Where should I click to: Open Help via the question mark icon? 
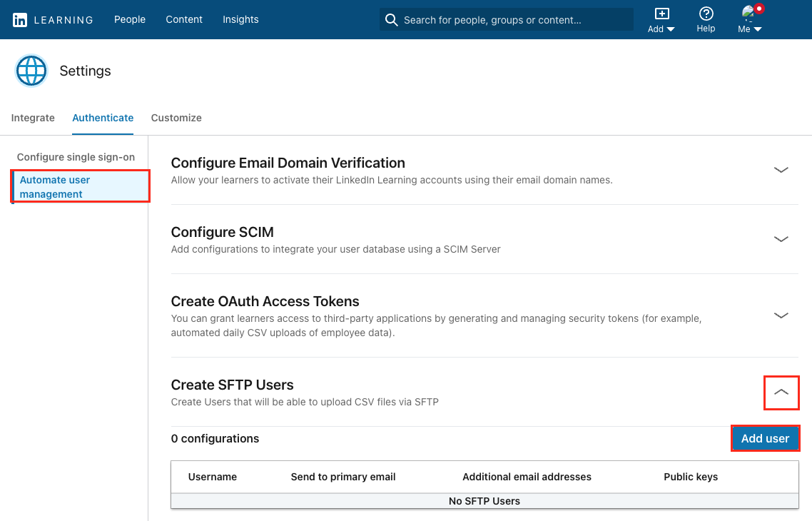click(706, 14)
